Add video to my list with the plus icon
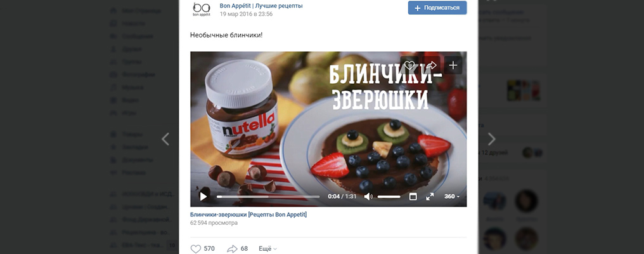The image size is (644, 254). [x=453, y=65]
